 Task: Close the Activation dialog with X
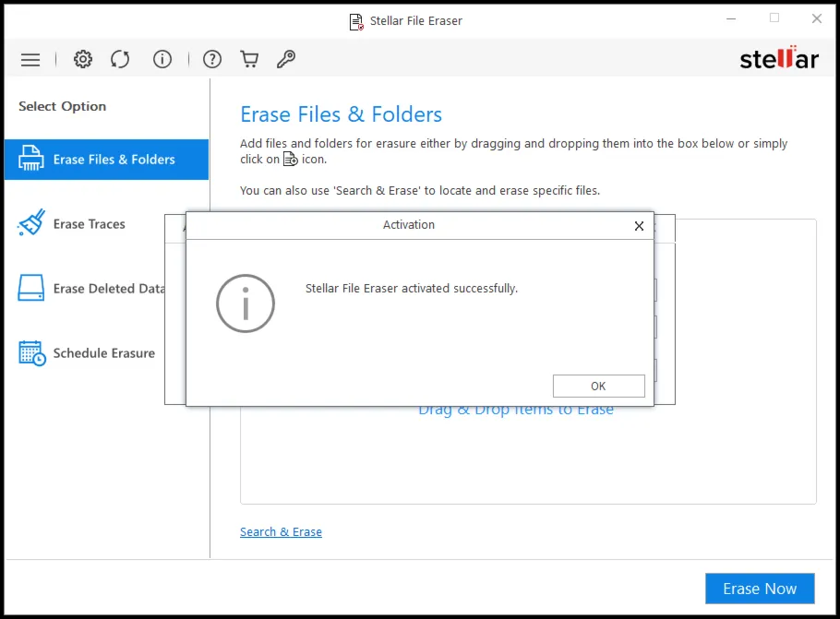click(639, 226)
